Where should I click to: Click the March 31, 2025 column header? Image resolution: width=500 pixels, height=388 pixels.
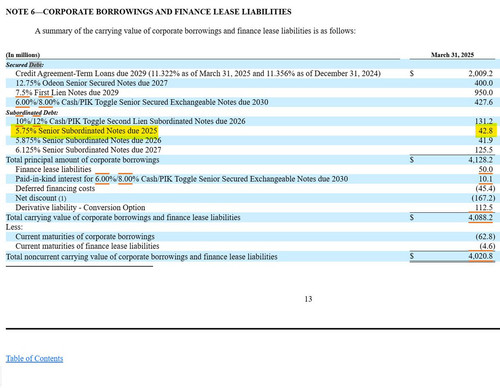pyautogui.click(x=452, y=55)
